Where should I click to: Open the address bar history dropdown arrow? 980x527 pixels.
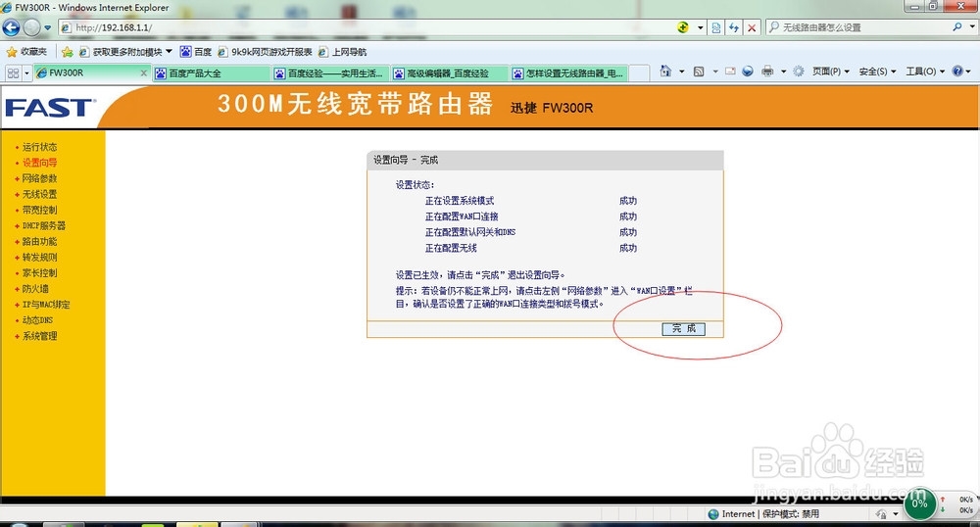[700, 27]
